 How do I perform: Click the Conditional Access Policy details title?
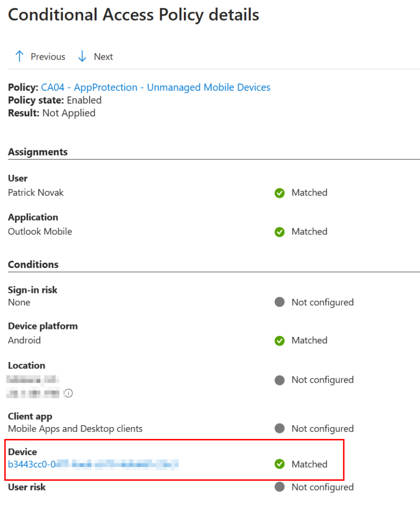pos(134,15)
